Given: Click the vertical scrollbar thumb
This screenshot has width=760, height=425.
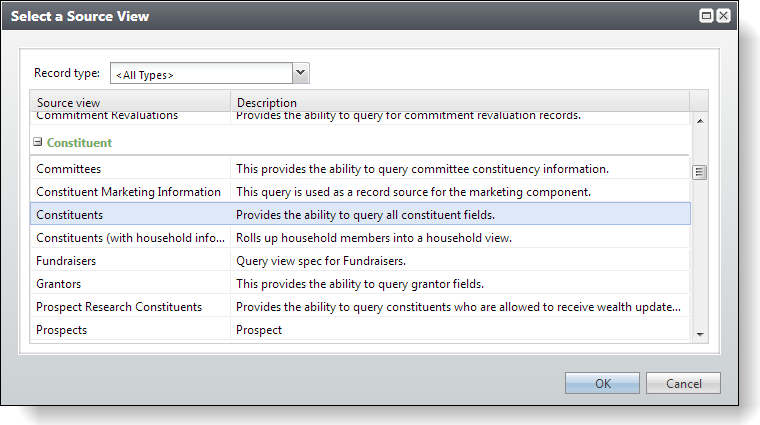Looking at the screenshot, I should 699,172.
